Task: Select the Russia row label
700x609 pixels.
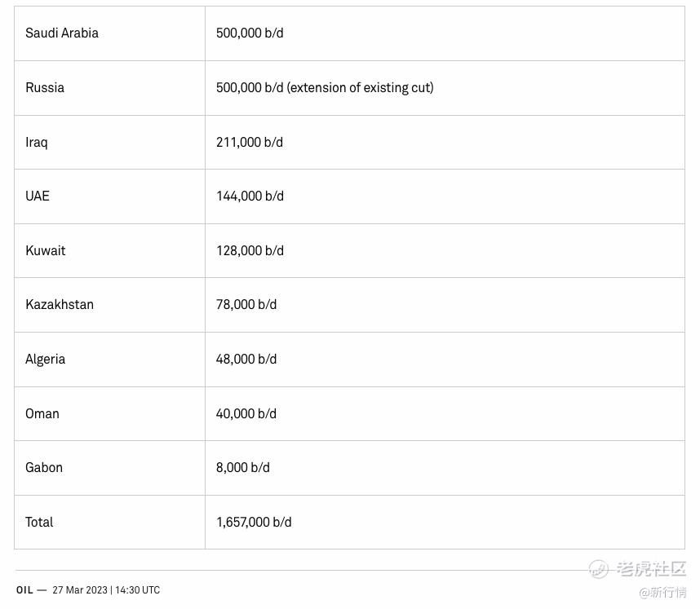Action: (45, 87)
